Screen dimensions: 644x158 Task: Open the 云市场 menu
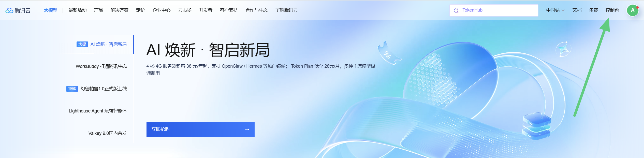point(185,10)
